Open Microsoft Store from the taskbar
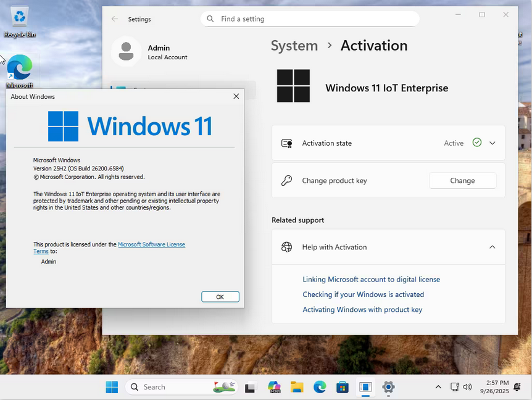 (x=343, y=387)
